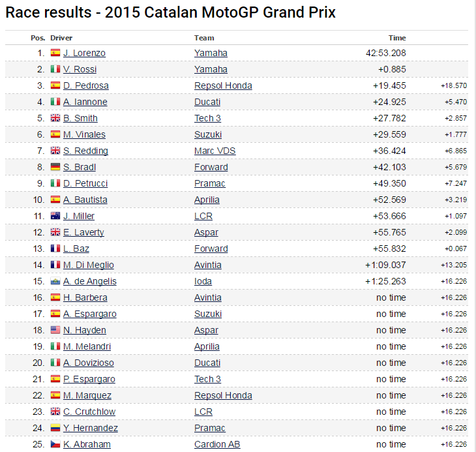
Task: Go to A. Iannone's profile link
Action: pyautogui.click(x=85, y=102)
